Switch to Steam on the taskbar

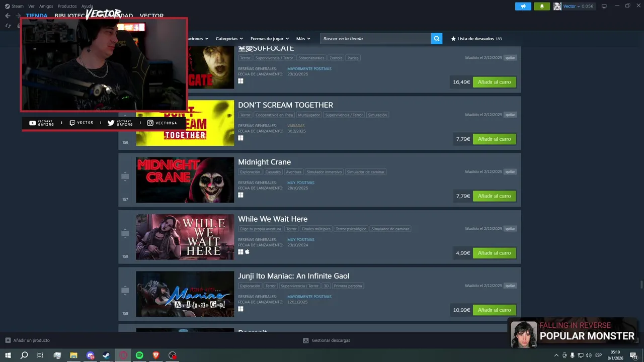[x=107, y=355]
